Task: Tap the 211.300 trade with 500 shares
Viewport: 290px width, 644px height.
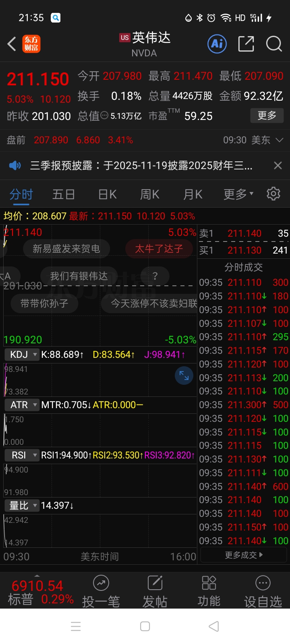Action: click(x=244, y=405)
